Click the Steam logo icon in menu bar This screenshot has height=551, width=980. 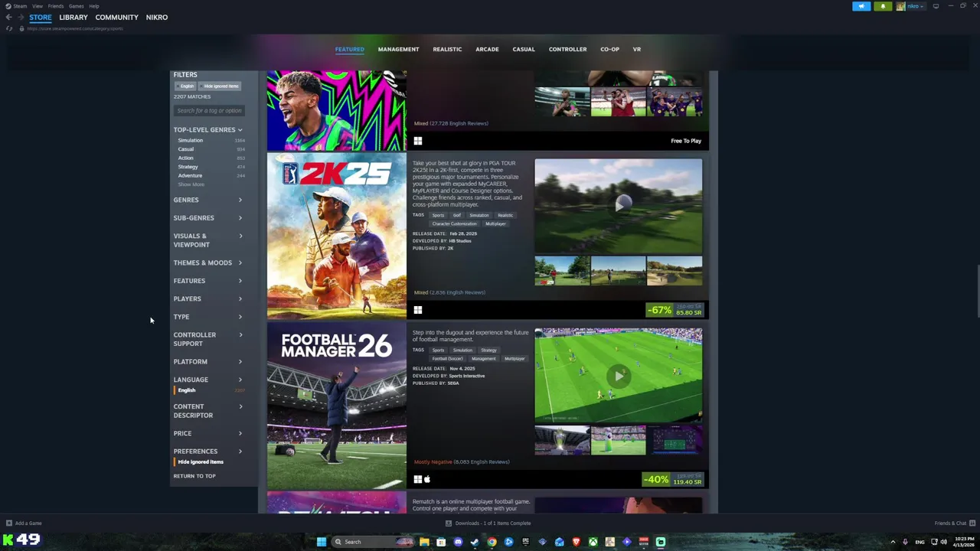[x=8, y=5]
